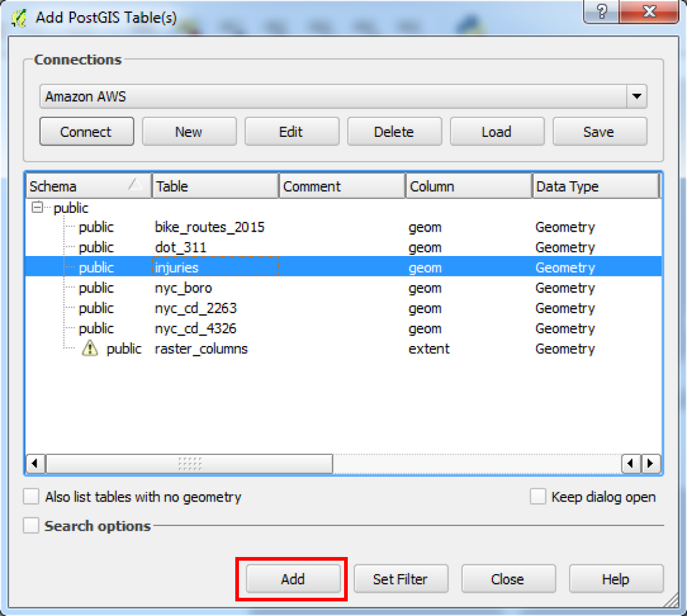Click the right arrow of the horizontal scrollbar
Viewport: 687px width, 616px height.
click(651, 464)
